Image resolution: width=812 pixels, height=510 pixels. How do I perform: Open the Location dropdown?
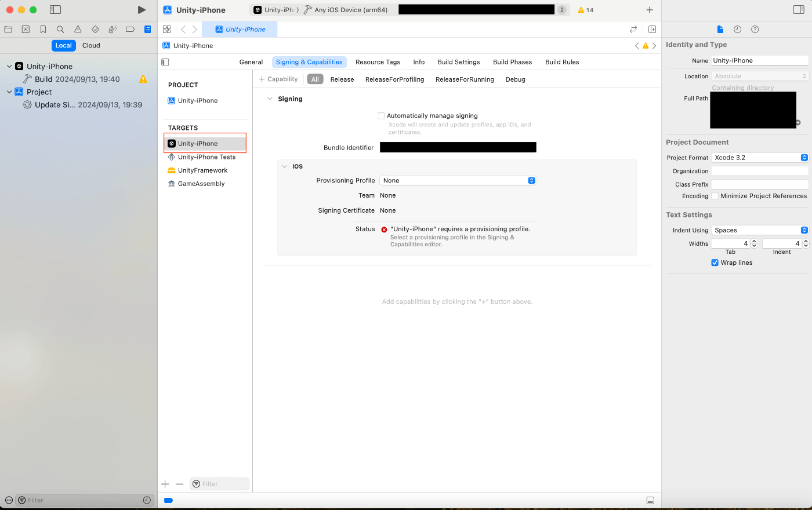760,76
